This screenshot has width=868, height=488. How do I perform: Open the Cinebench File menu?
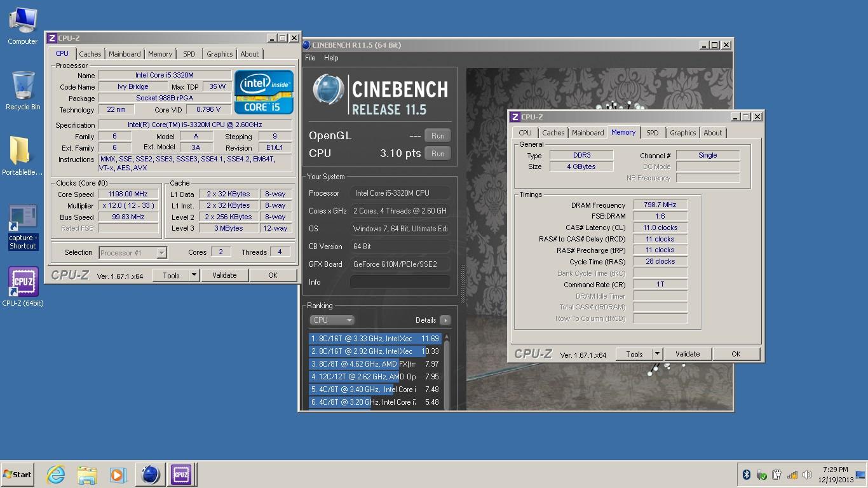tap(310, 58)
